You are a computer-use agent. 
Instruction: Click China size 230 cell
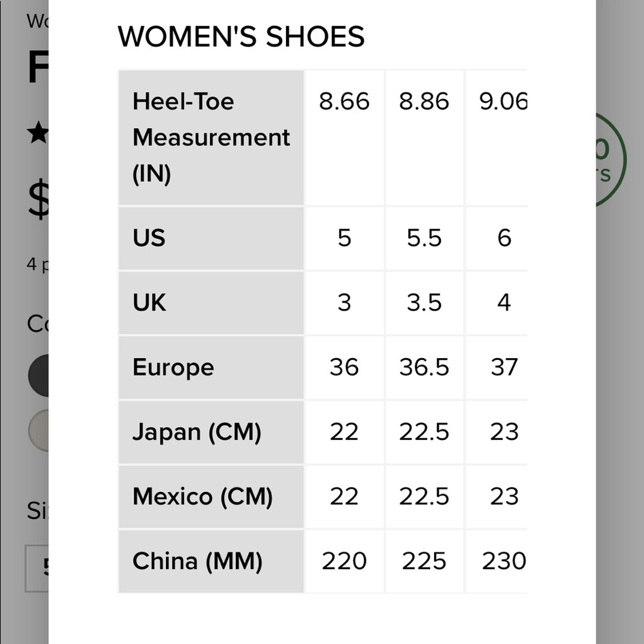pyautogui.click(x=497, y=561)
